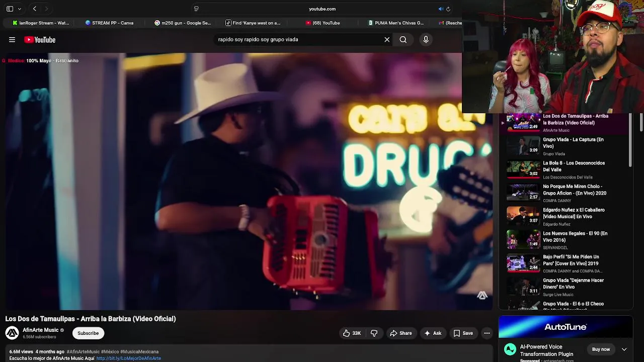Open sidebar options dropdown chevron
Viewport: 644px width, 362px height.
20,9
